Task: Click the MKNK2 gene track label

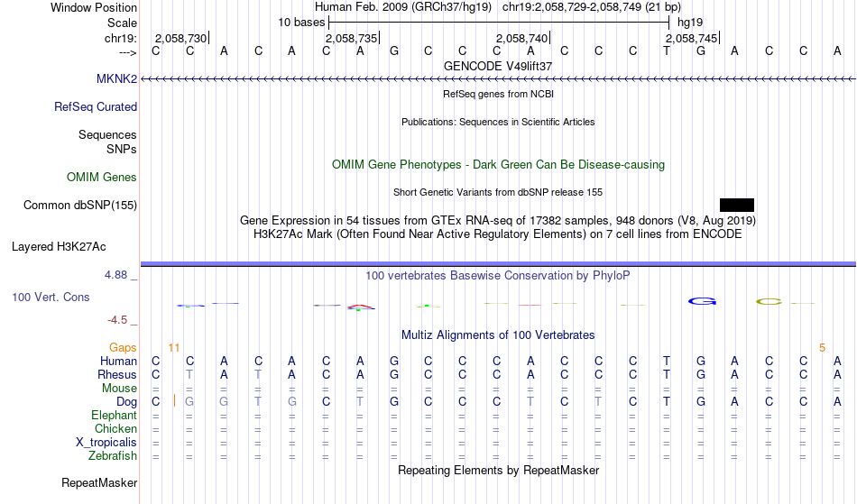Action: [x=116, y=79]
